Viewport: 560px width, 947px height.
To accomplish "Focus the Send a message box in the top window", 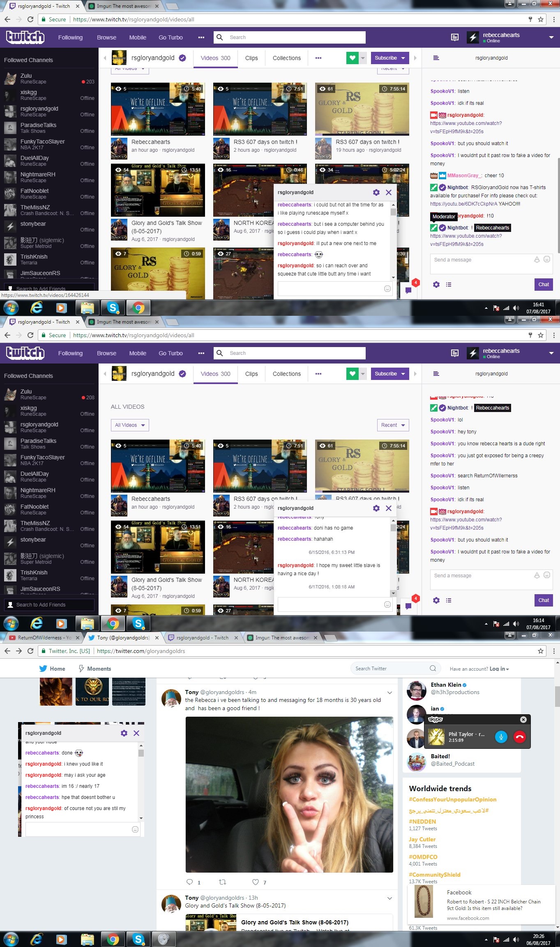I will click(x=491, y=264).
